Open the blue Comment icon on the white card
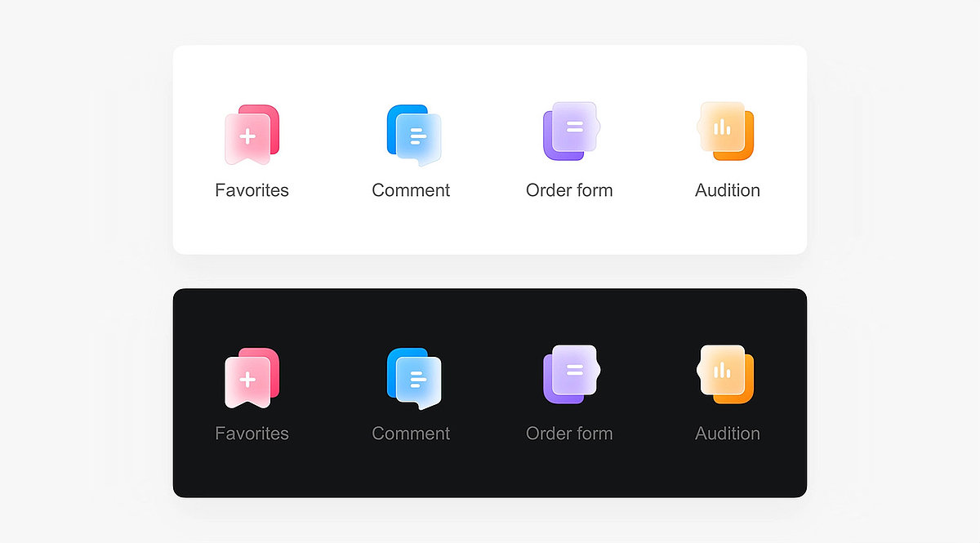The image size is (980, 543). [x=413, y=135]
